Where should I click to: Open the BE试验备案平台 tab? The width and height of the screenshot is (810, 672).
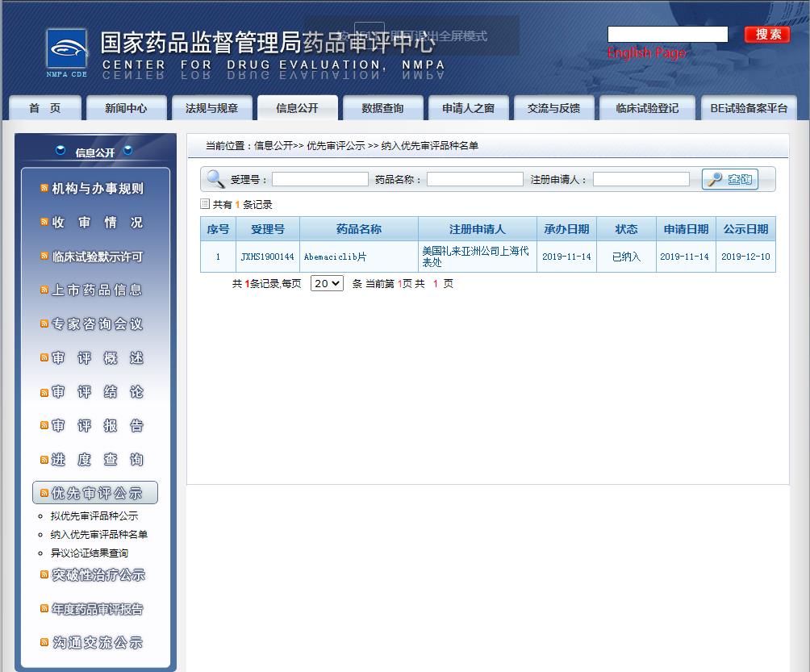click(749, 108)
